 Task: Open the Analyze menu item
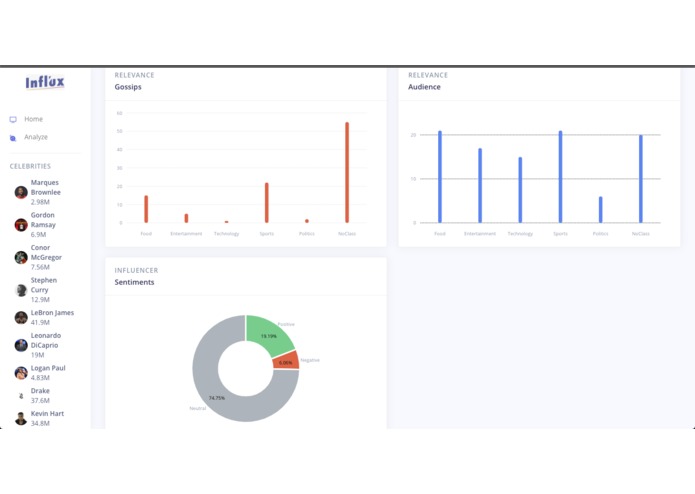pyautogui.click(x=35, y=137)
